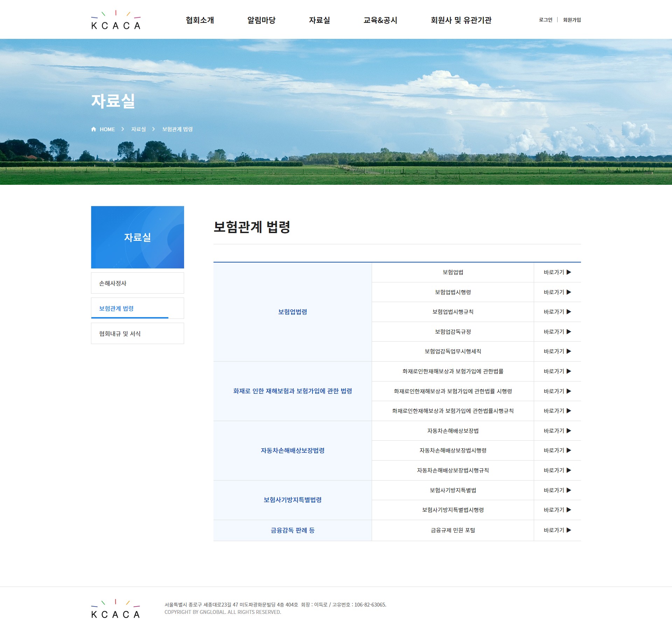This screenshot has height=630, width=672.
Task: Click 바로가기 for 보험사기방지특별법
Action: point(557,490)
